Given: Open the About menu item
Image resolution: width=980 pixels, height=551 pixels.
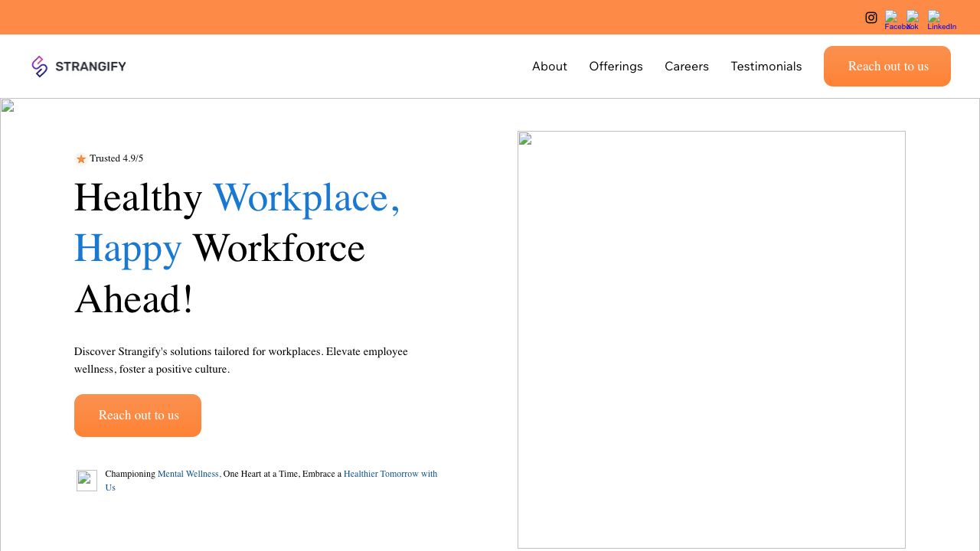Looking at the screenshot, I should tap(549, 67).
